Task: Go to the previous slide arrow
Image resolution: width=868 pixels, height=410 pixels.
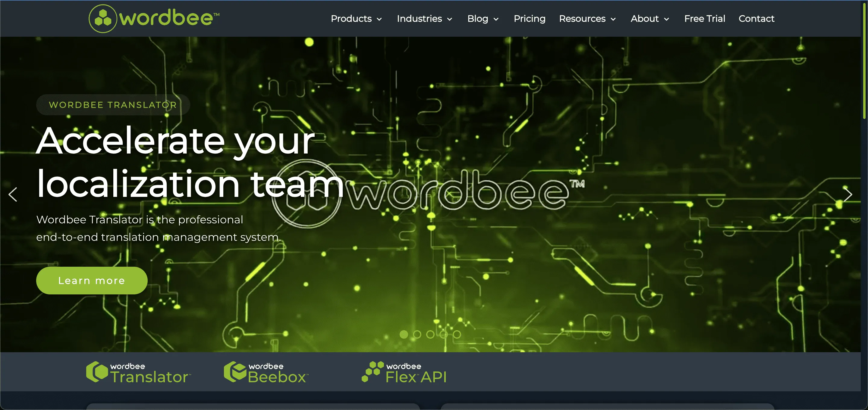Action: pos(13,194)
